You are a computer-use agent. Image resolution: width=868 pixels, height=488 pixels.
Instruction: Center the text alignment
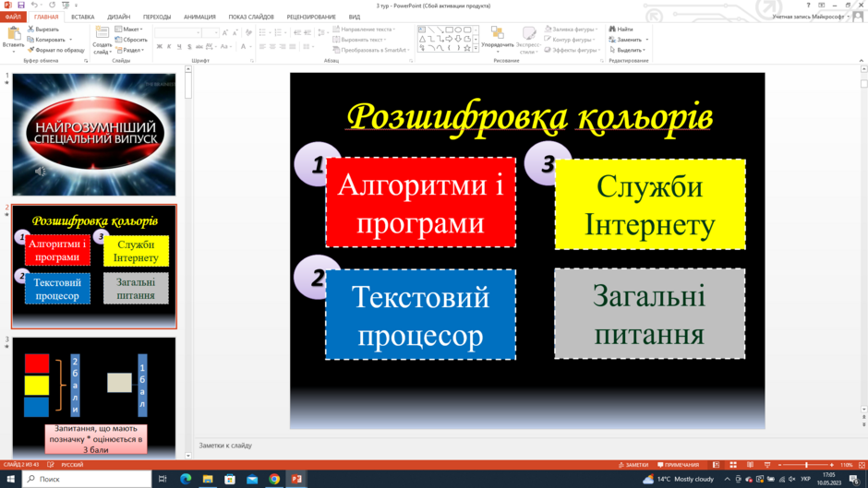pos(272,47)
